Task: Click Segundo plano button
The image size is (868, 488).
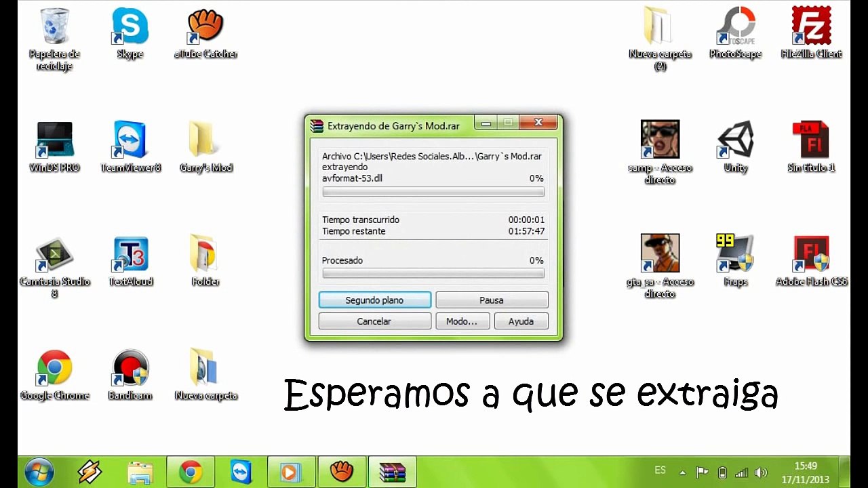Action: click(x=375, y=300)
